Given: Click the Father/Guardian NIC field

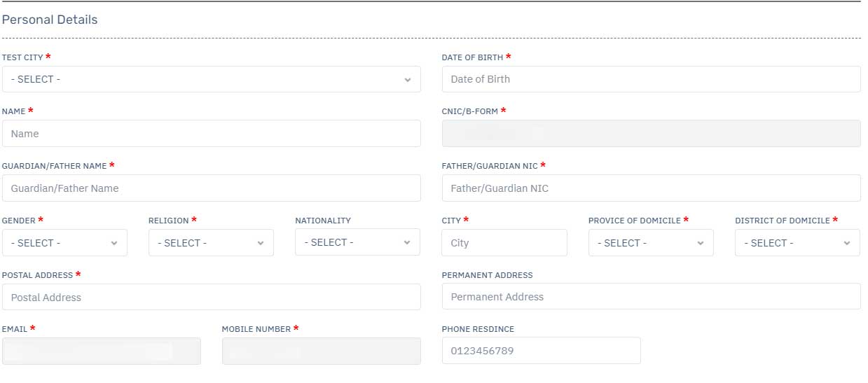Looking at the screenshot, I should (x=651, y=188).
